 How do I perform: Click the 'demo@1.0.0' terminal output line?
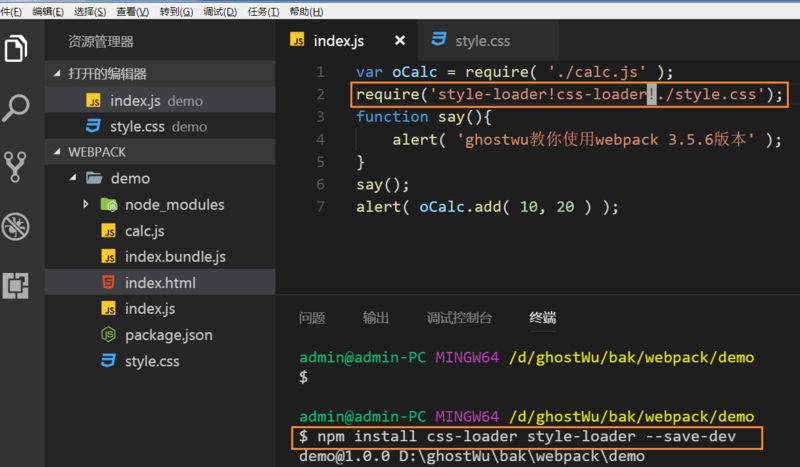pyautogui.click(x=472, y=456)
